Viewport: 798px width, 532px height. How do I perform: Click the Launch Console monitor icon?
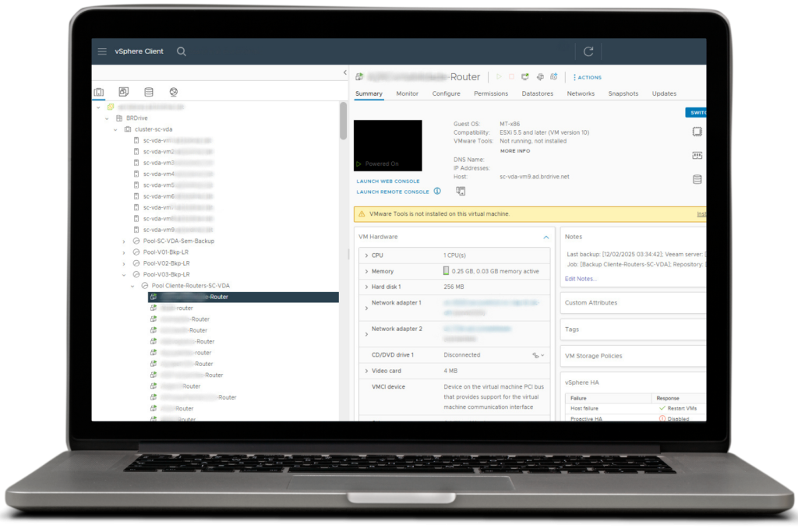[x=525, y=77]
